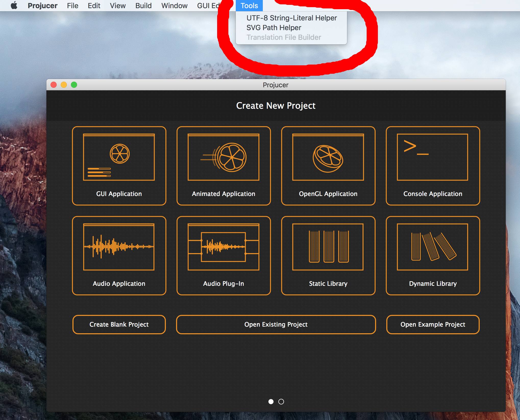Click Open Existing Project button
Viewport: 520px width, 420px height.
pos(276,324)
